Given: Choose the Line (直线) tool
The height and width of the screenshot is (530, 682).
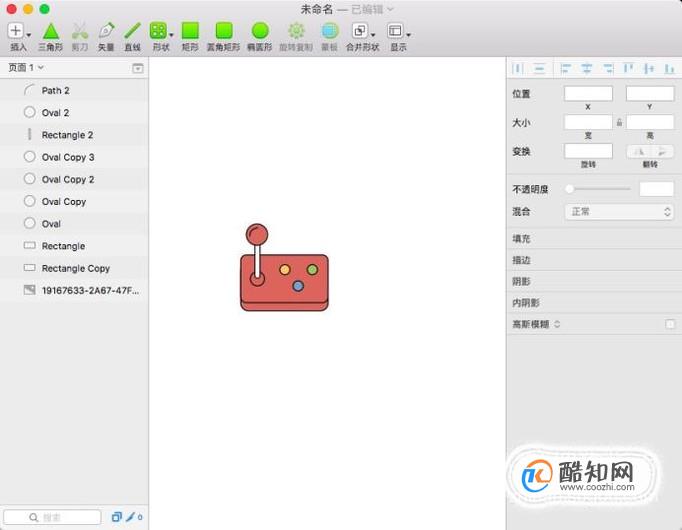Looking at the screenshot, I should click(132, 37).
